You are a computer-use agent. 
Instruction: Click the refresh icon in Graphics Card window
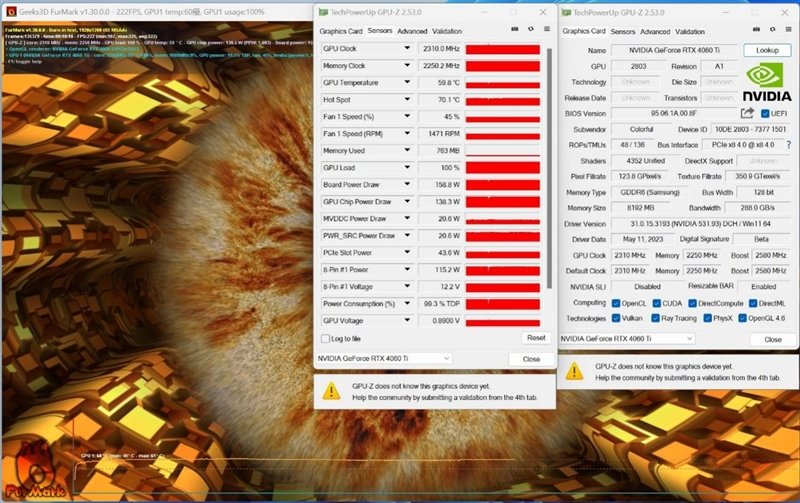point(772,30)
